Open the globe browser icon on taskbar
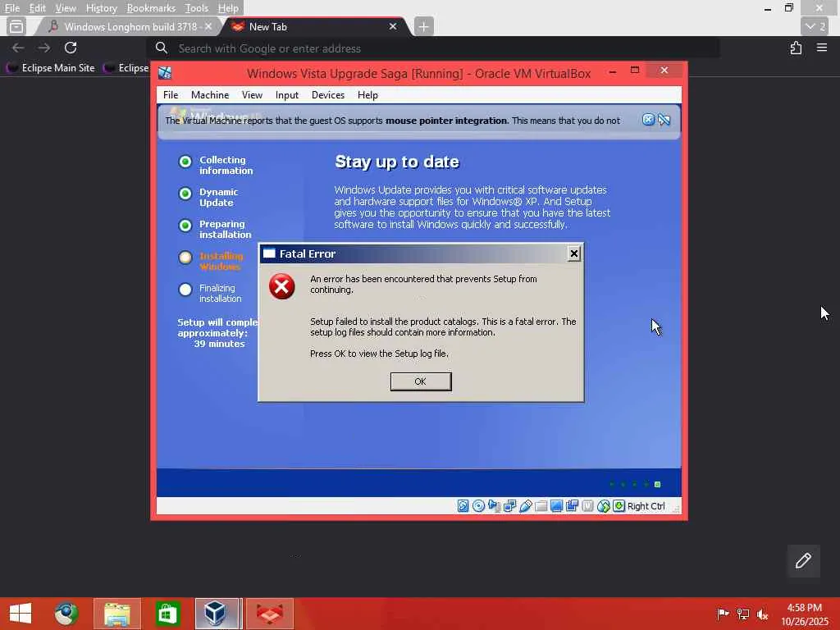Screen dimensions: 840x630 pos(66,614)
